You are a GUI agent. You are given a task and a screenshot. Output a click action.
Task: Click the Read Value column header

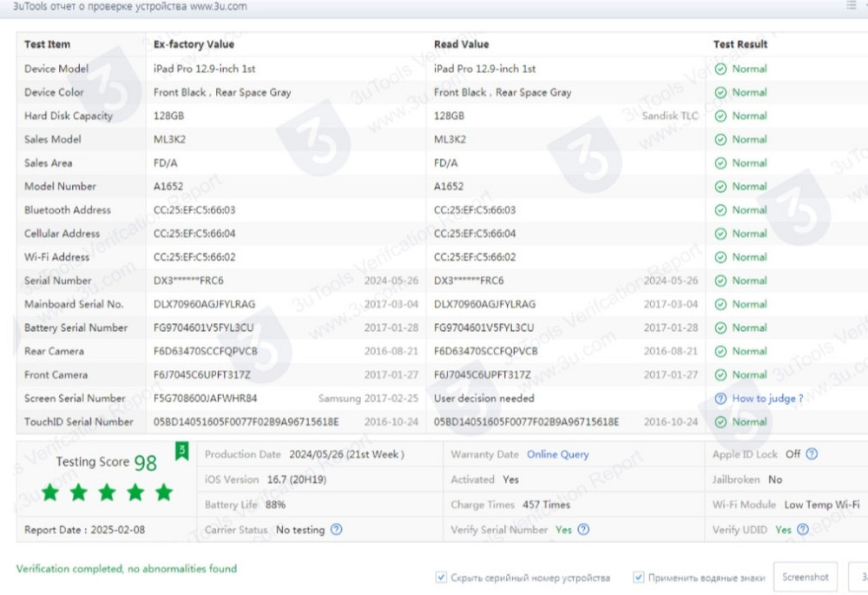tap(461, 44)
